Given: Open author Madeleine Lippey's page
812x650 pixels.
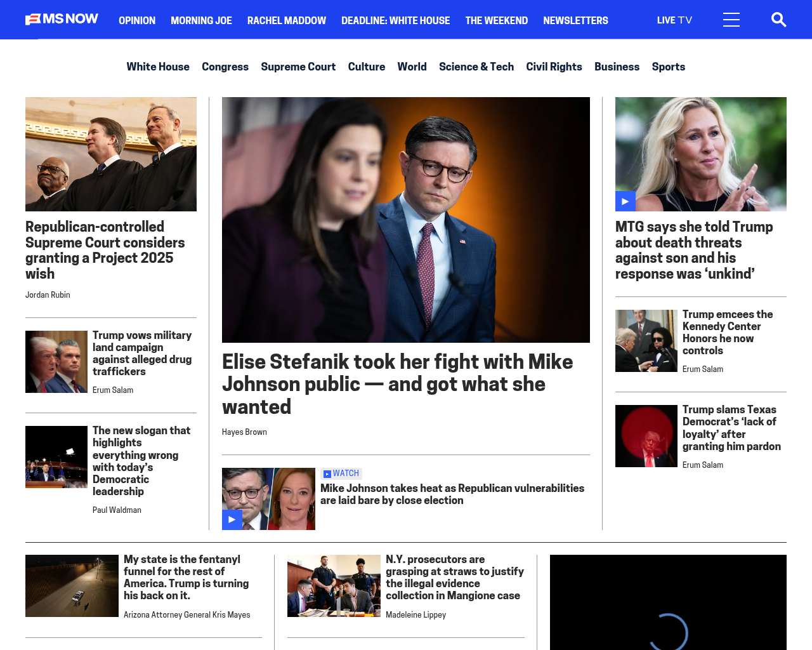Looking at the screenshot, I should pos(416,614).
